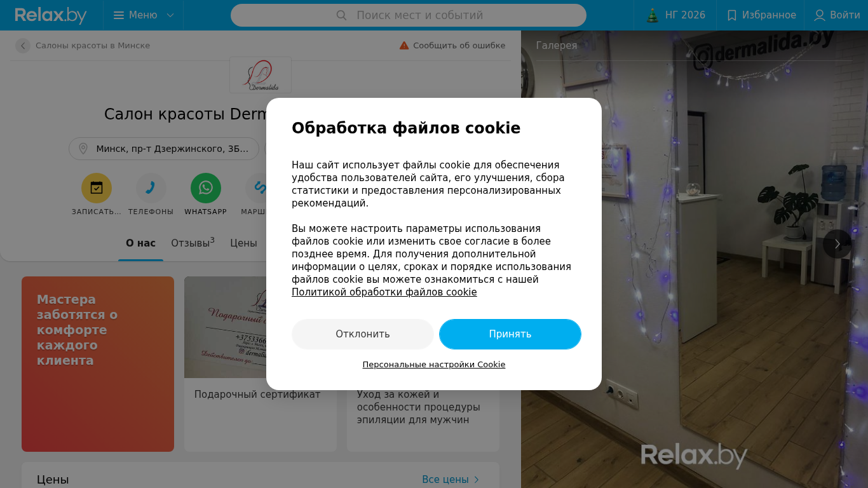This screenshot has height=488, width=868.
Task: Click the Relax.by logo
Action: pyautogui.click(x=51, y=15)
